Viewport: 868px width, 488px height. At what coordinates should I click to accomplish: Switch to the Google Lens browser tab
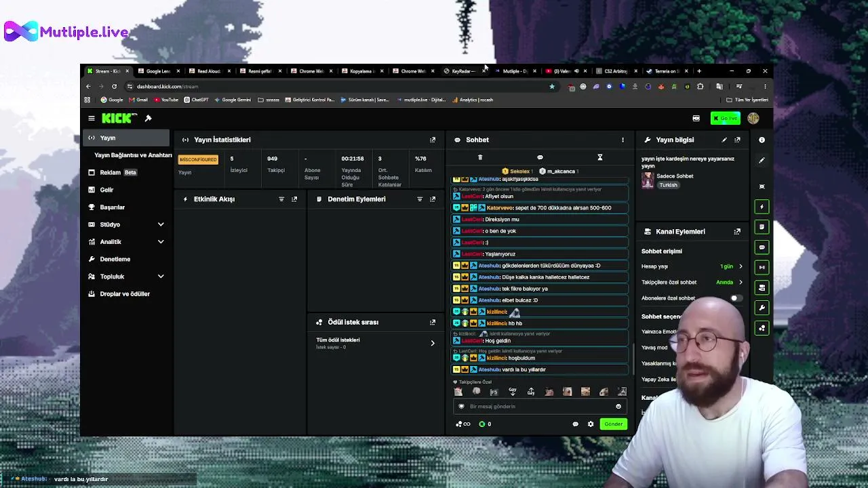tap(158, 71)
